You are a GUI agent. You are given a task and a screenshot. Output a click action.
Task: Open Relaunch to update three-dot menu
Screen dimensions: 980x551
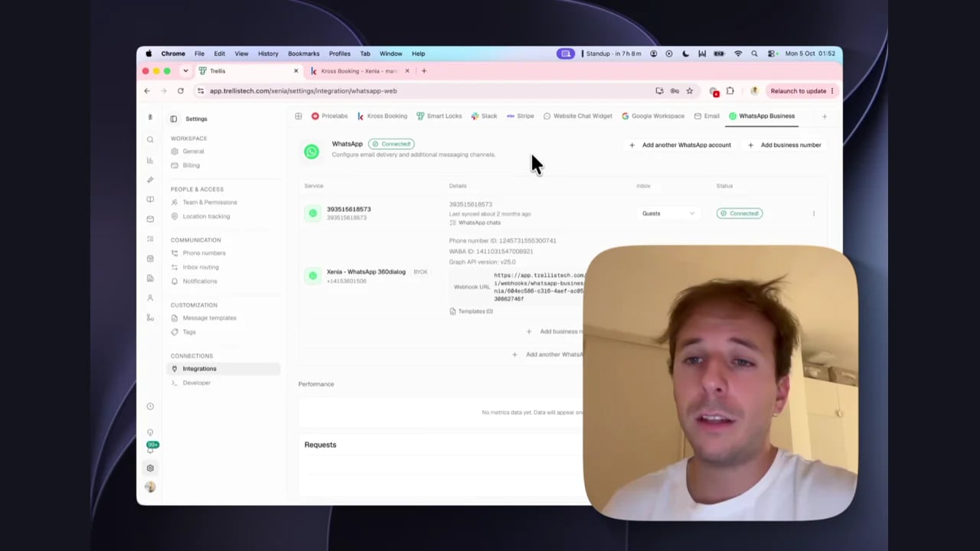point(832,91)
